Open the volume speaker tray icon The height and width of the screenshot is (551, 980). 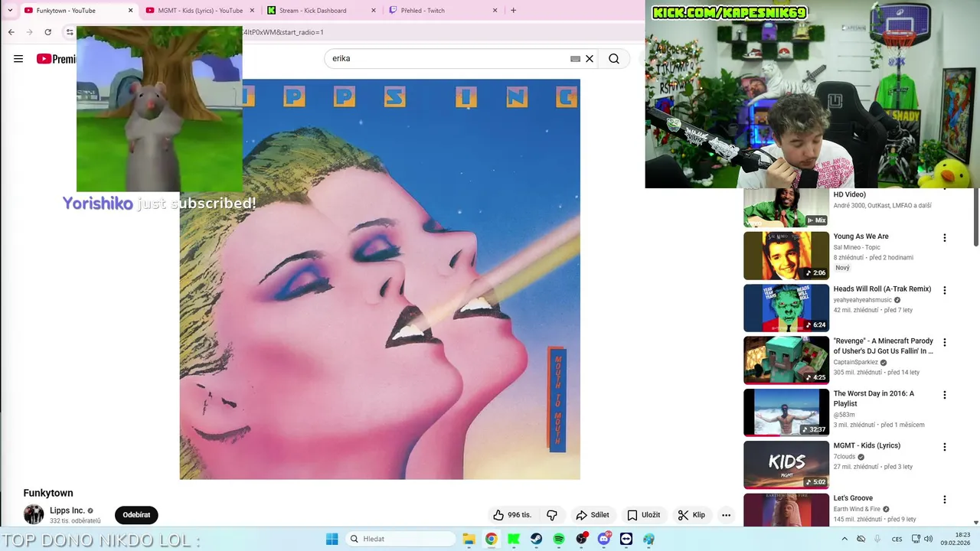(x=928, y=539)
